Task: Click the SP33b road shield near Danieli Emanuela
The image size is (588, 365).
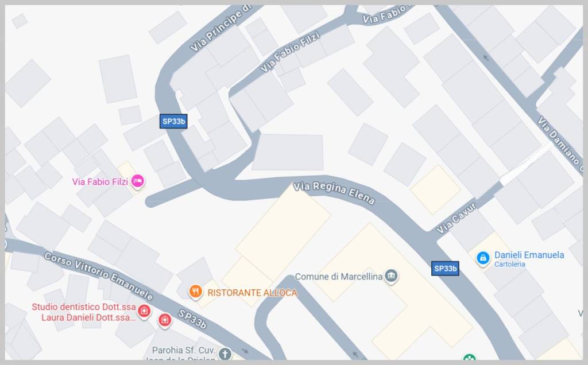Action: click(x=445, y=269)
